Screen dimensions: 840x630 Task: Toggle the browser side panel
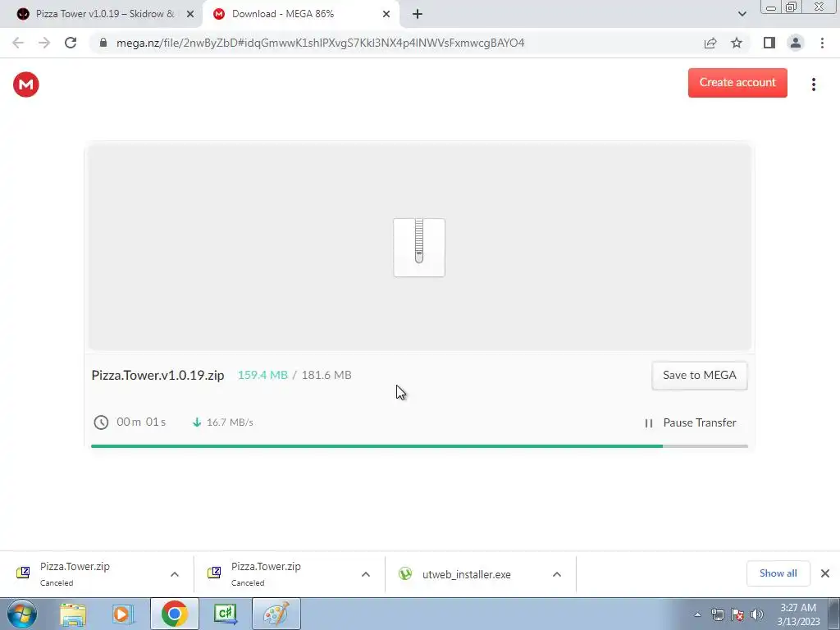tap(769, 43)
